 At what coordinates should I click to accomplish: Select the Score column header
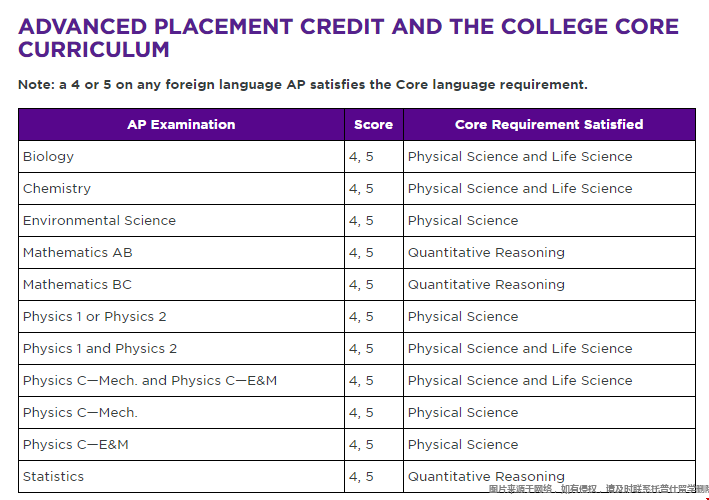pyautogui.click(x=373, y=125)
